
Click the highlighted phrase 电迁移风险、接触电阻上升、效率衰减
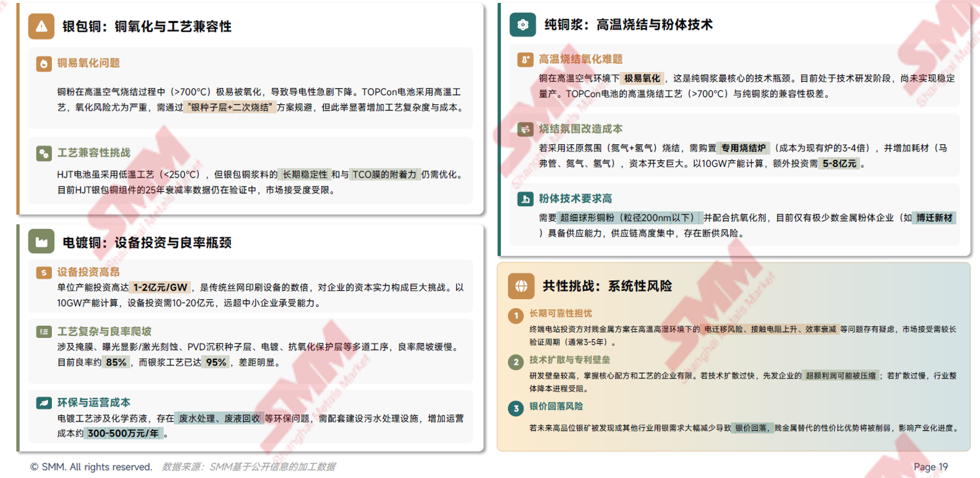coord(770,329)
